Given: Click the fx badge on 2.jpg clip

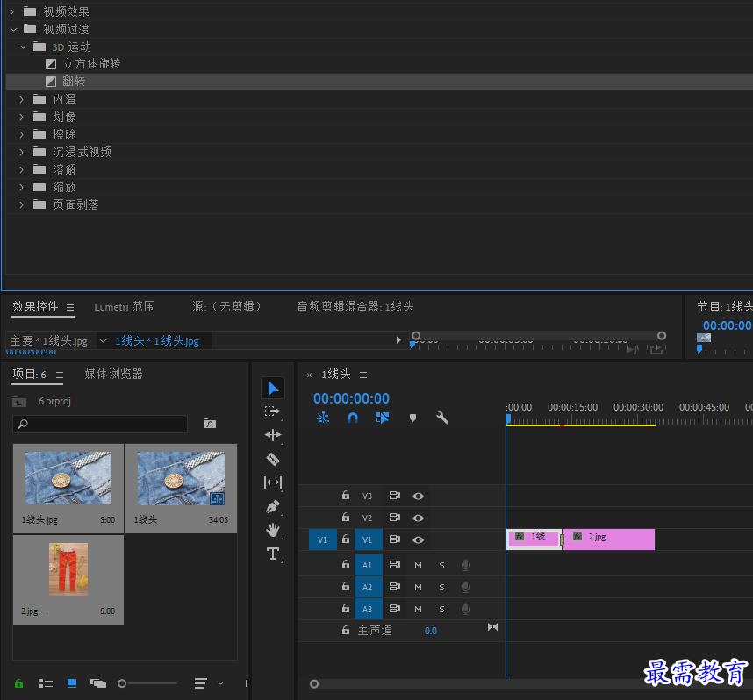Looking at the screenshot, I should pyautogui.click(x=577, y=537).
